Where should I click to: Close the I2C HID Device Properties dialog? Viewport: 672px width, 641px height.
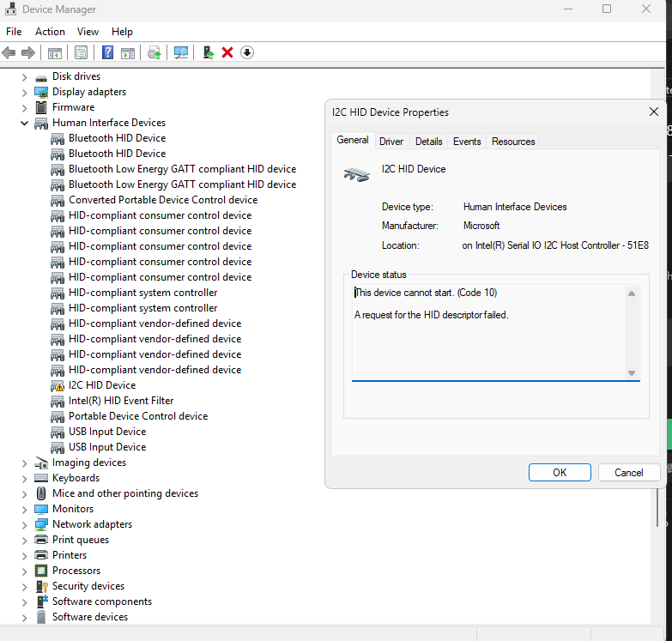pyautogui.click(x=654, y=112)
